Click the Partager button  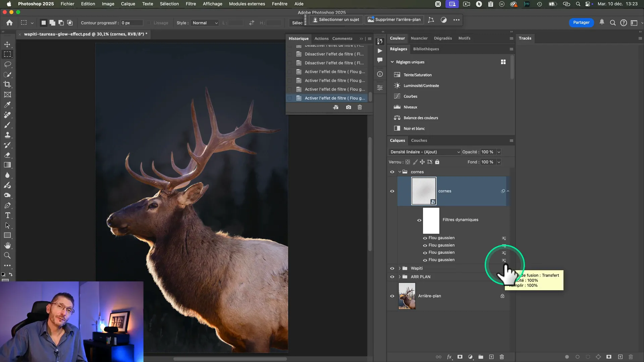[581, 22]
